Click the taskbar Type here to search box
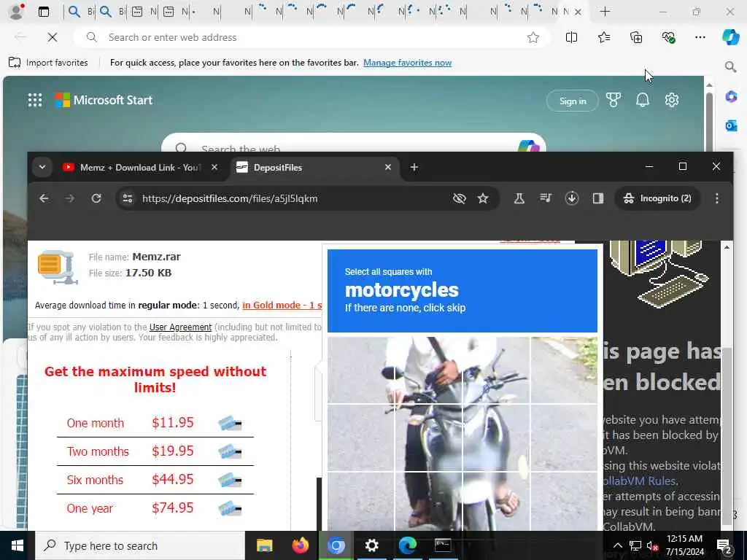 [x=140, y=545]
